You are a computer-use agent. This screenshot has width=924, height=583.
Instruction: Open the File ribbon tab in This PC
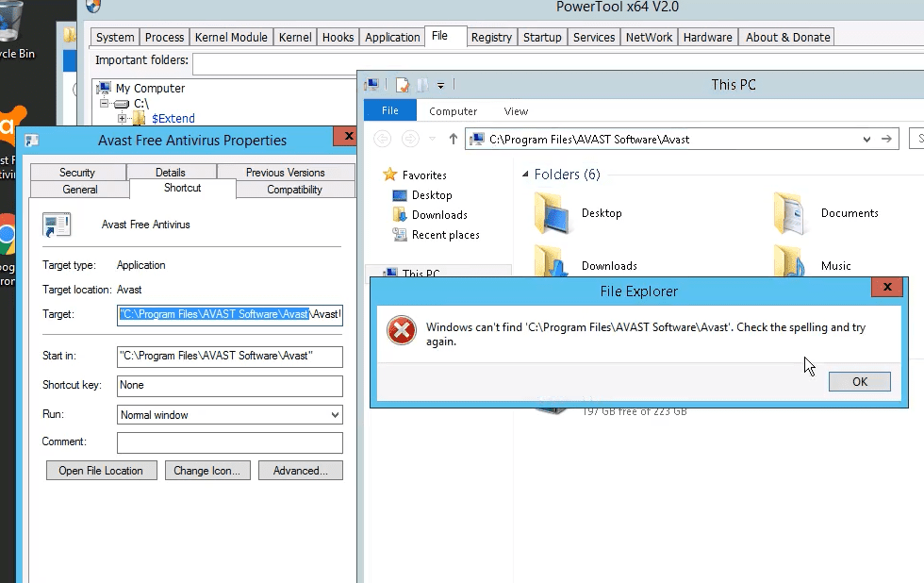pos(390,110)
